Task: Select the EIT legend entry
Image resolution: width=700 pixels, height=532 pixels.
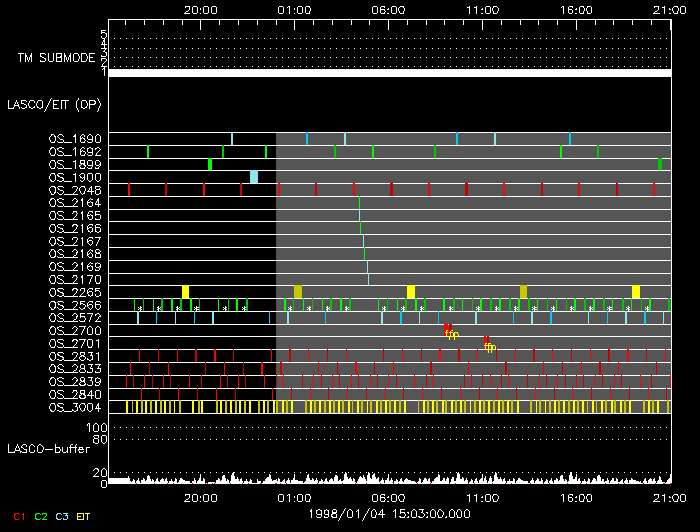Action: pyautogui.click(x=84, y=515)
